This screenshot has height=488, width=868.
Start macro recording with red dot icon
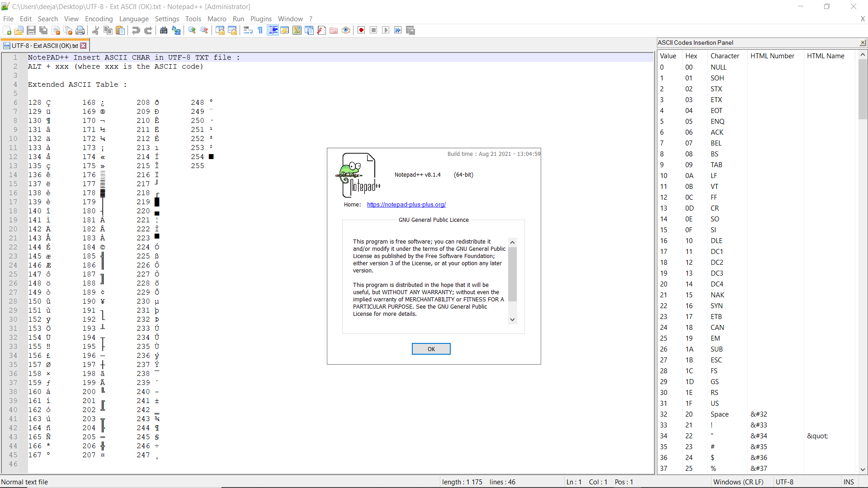click(x=361, y=30)
